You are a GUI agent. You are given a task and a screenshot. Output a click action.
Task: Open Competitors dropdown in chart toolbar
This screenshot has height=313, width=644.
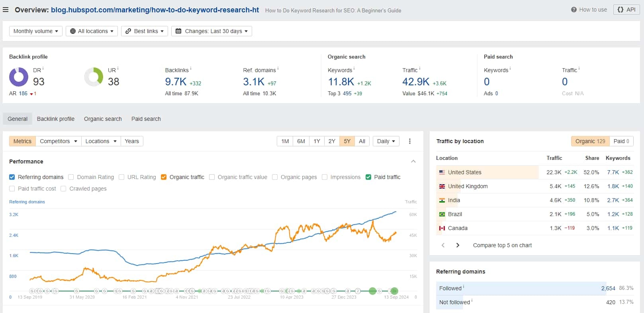58,141
